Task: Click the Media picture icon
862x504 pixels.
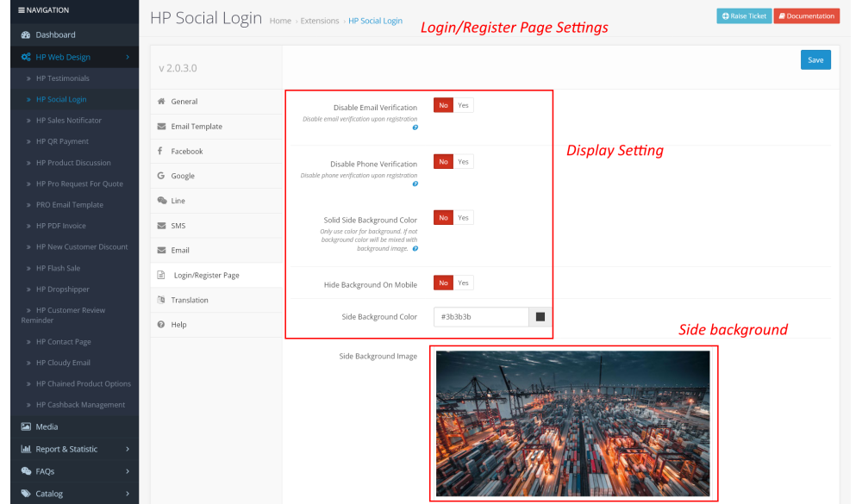Action: tap(25, 426)
